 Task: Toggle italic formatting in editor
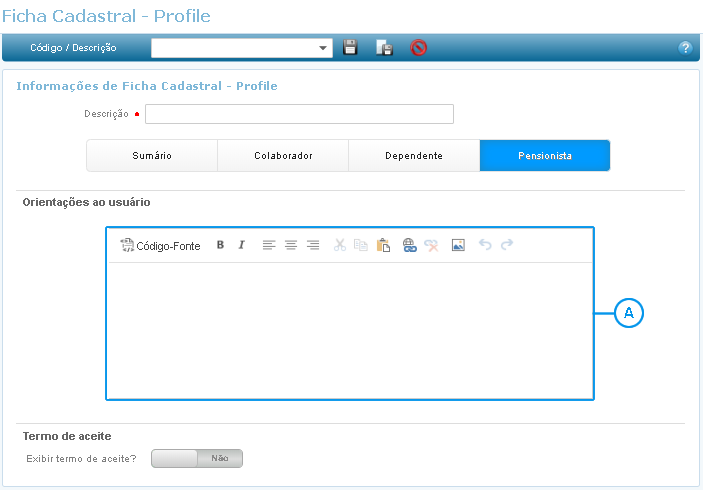(x=241, y=245)
